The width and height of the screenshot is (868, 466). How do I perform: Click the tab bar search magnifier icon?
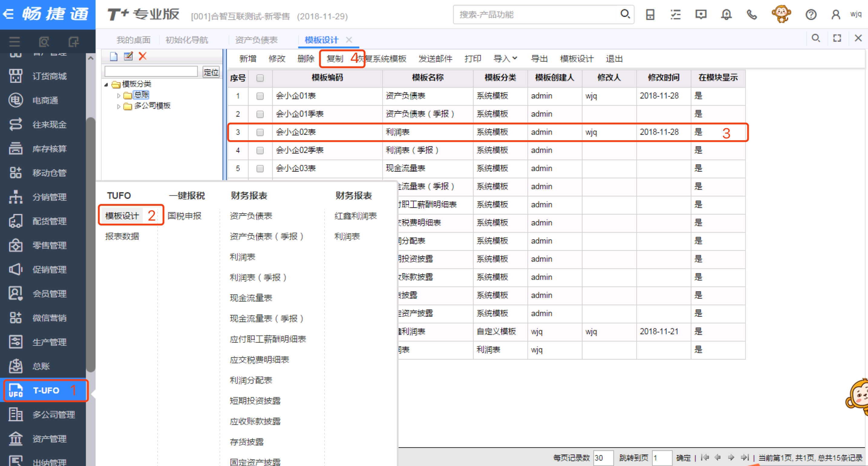(x=816, y=38)
